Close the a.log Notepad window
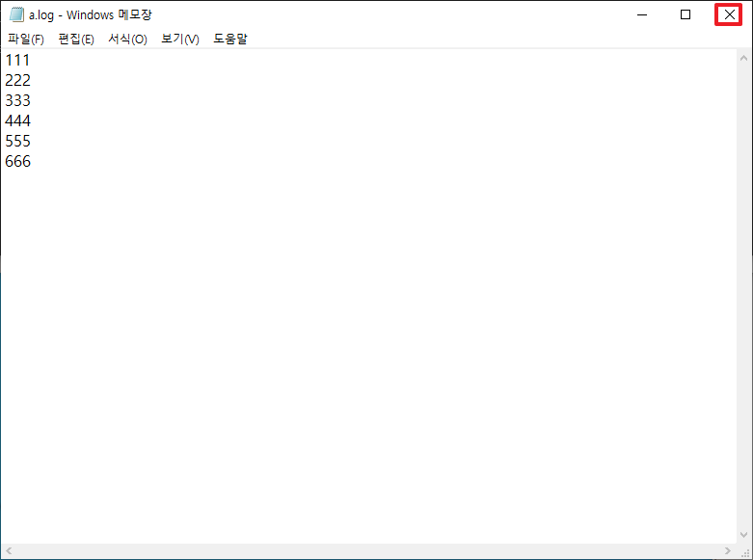Image resolution: width=753 pixels, height=560 pixels. coord(729,14)
